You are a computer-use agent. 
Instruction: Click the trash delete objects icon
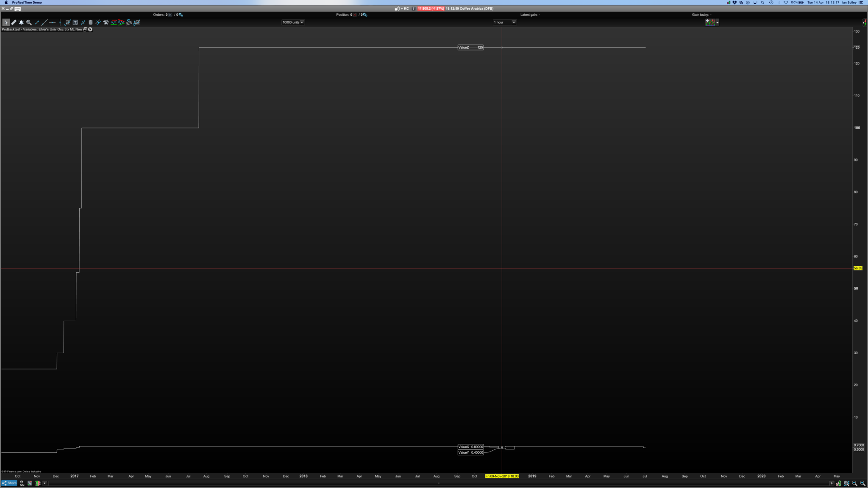coord(90,22)
